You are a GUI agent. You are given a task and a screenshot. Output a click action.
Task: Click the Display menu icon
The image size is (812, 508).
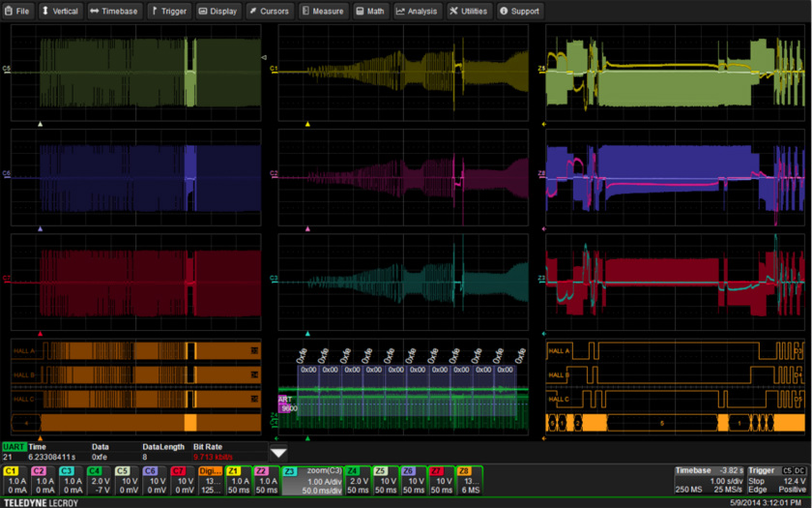click(x=218, y=12)
